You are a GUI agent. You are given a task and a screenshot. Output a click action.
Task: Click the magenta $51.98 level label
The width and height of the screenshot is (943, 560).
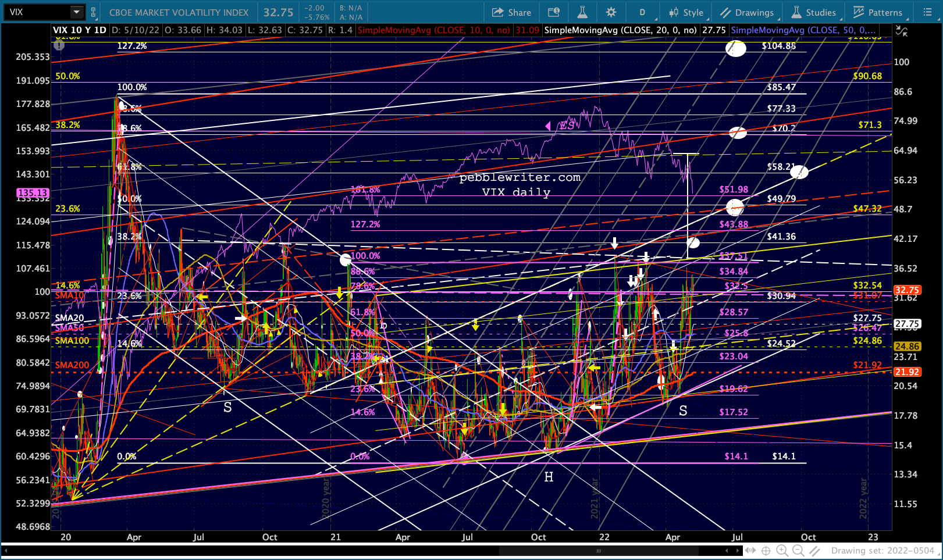click(x=734, y=190)
